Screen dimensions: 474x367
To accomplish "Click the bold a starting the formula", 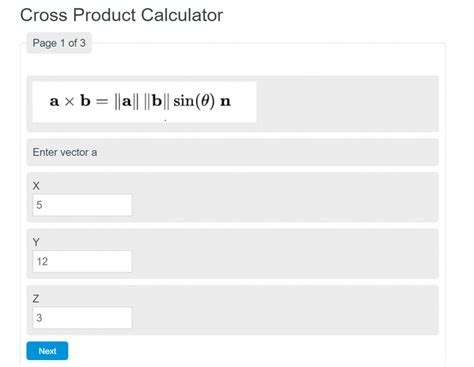I will [x=54, y=101].
